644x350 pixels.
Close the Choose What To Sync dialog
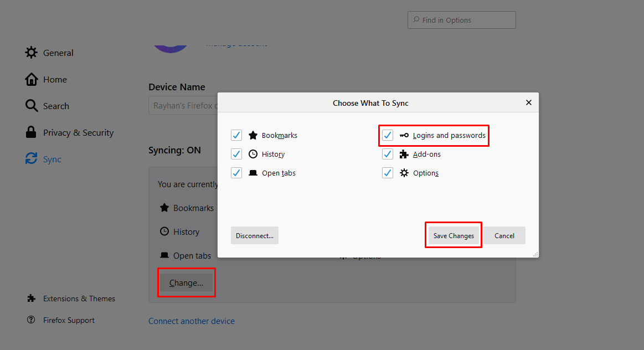coord(529,102)
